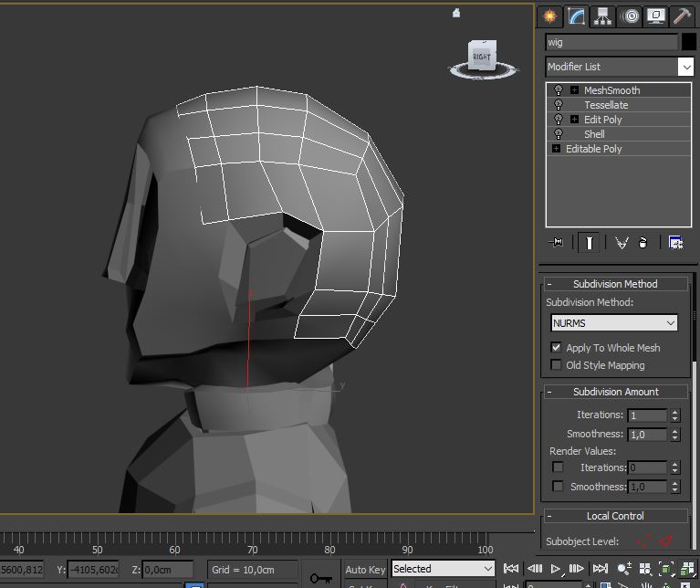
Task: Click the object name field 'wig'
Action: pyautogui.click(x=611, y=42)
